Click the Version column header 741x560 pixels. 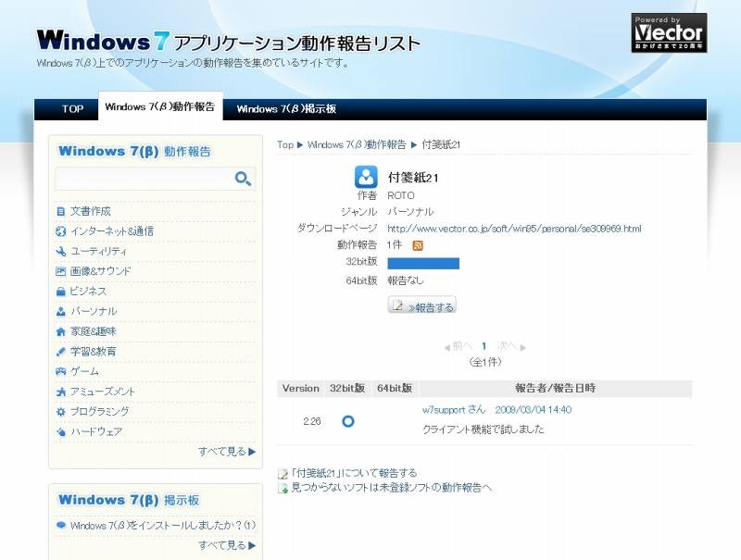click(x=300, y=389)
